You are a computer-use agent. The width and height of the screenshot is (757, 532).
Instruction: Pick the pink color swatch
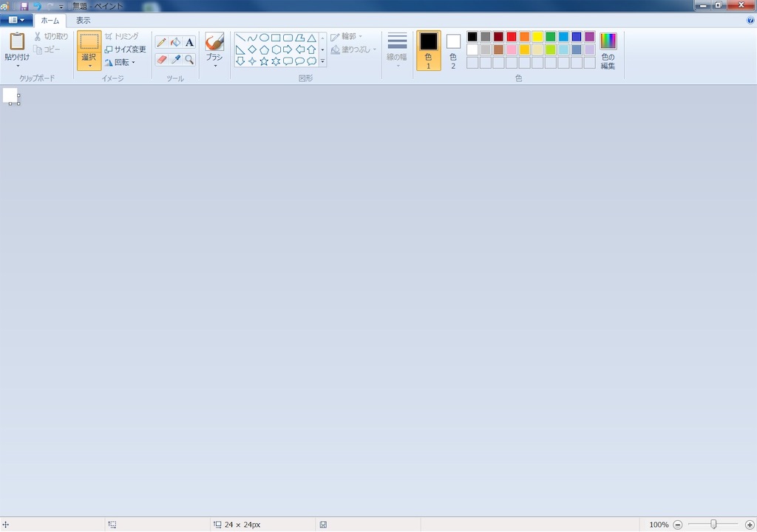(512, 50)
